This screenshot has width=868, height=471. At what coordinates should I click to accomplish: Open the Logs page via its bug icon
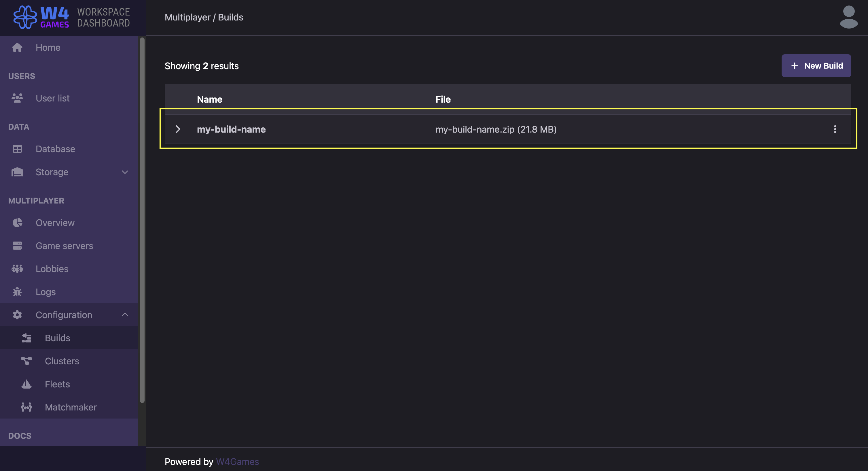click(17, 292)
